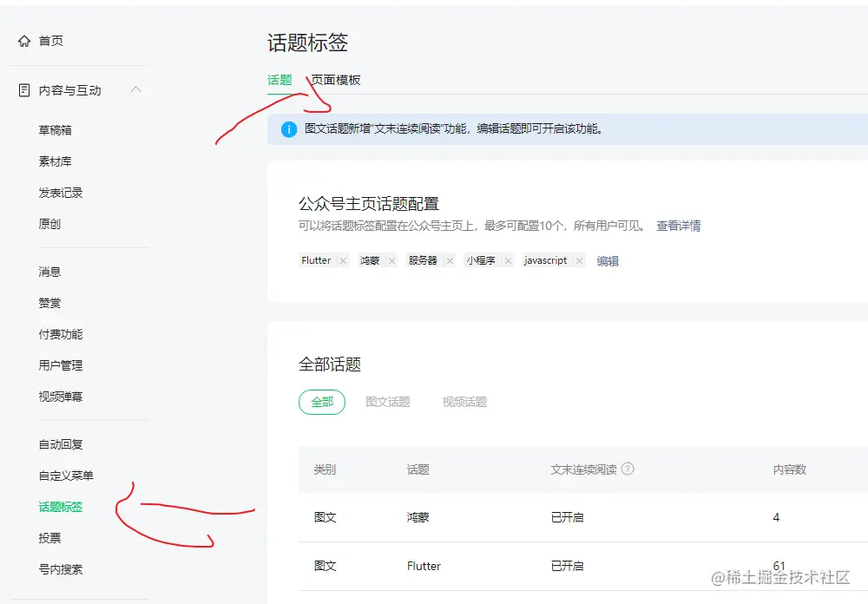Click the 文末连续阅读 column header
Screen dimensions: 868x604
tap(583, 469)
